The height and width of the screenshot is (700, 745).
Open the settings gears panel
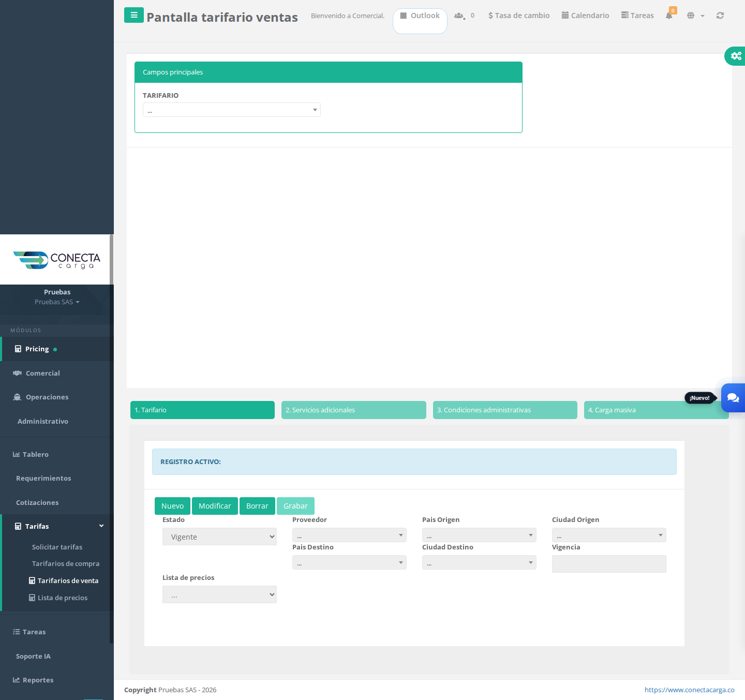[736, 55]
